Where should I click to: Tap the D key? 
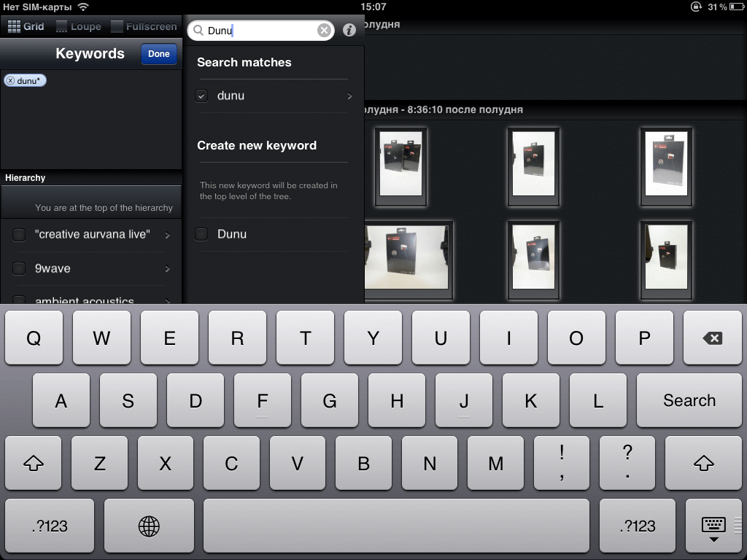tap(196, 400)
